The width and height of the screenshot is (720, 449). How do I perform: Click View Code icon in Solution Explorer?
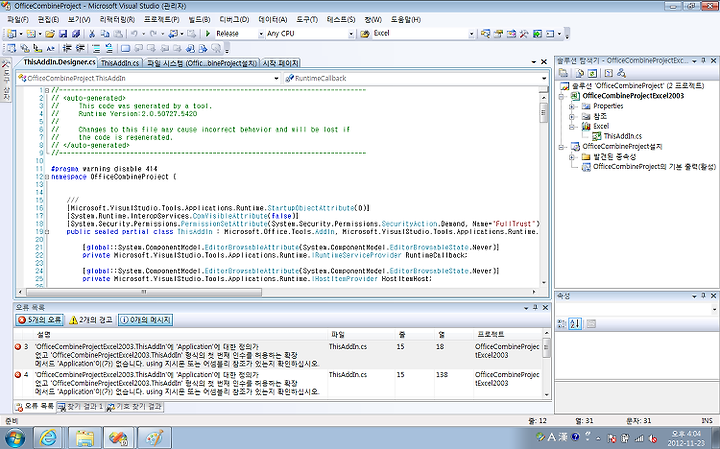pos(608,73)
